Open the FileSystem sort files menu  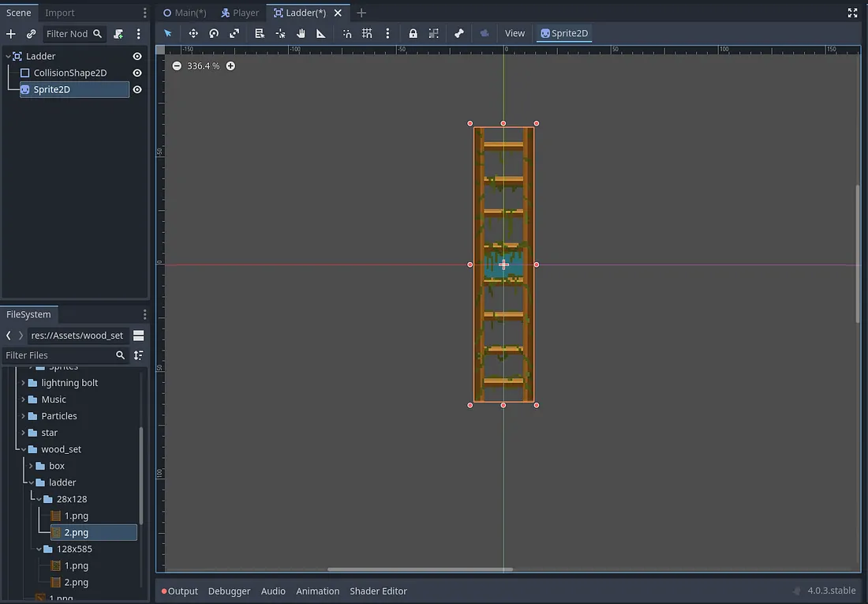(x=138, y=355)
